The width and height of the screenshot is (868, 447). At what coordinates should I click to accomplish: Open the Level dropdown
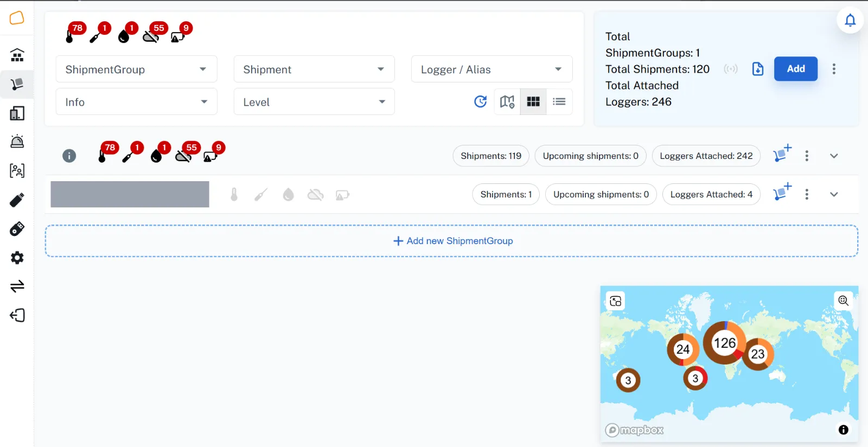pos(314,101)
